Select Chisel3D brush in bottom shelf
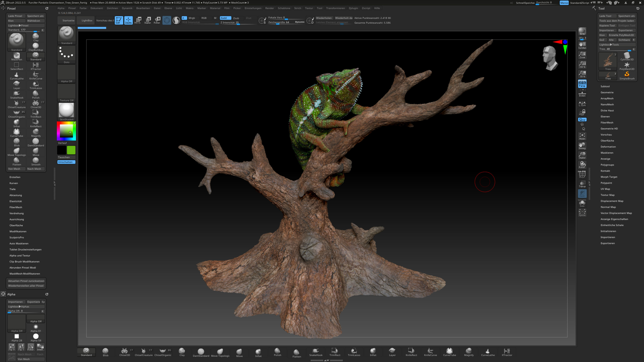The image size is (644, 362). [x=125, y=352]
